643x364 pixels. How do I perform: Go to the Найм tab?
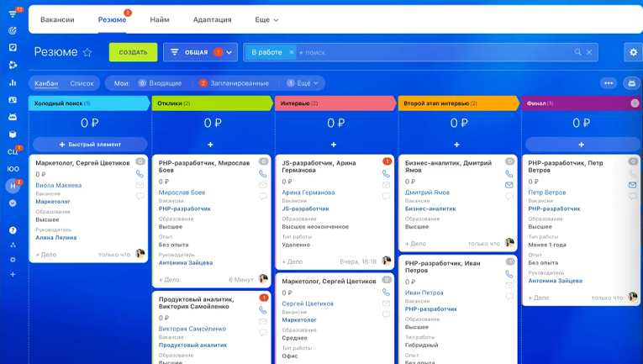[x=160, y=19]
